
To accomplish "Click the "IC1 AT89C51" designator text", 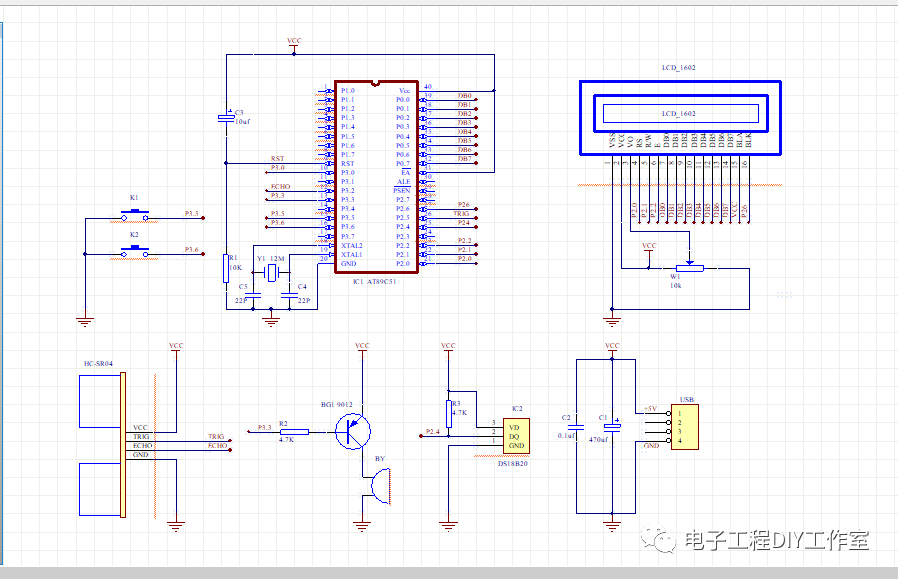I will (375, 282).
